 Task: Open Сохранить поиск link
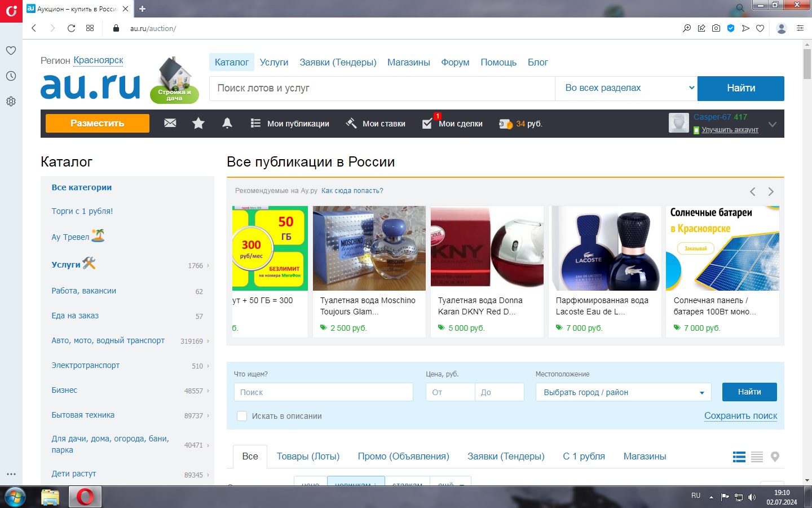740,416
